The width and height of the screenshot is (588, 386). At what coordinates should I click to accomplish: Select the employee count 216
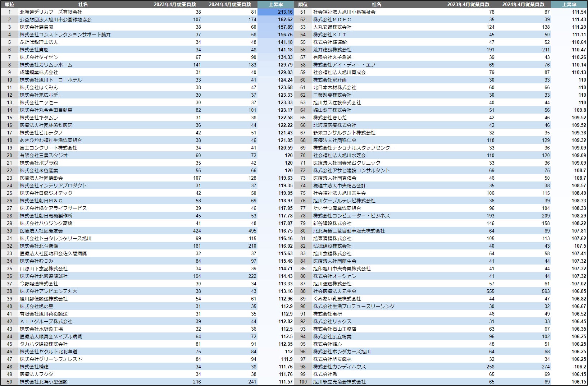pos(197,382)
